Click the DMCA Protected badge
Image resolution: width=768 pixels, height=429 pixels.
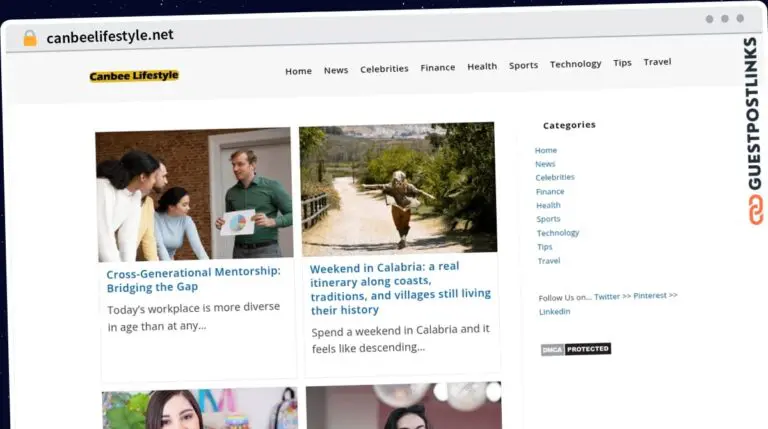575,349
